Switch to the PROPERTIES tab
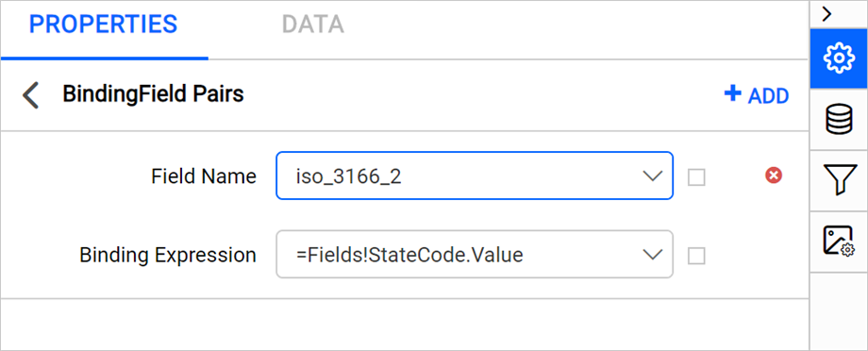 (x=104, y=25)
